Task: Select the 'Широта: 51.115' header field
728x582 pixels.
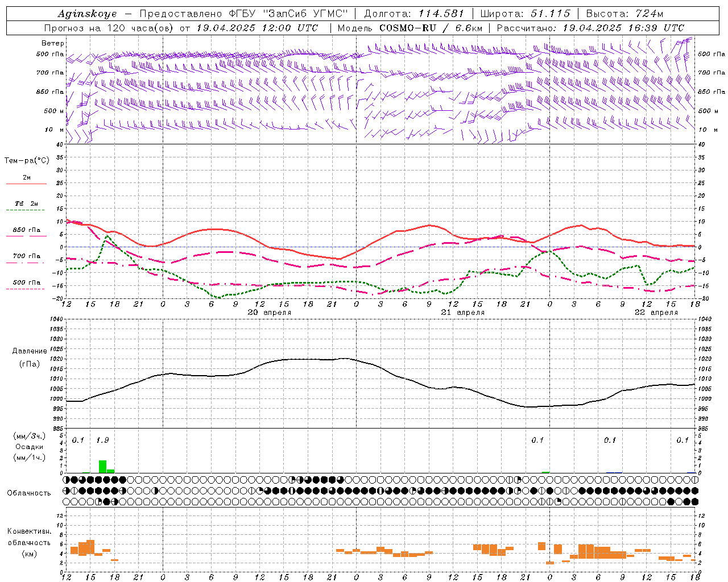Action: (x=524, y=14)
